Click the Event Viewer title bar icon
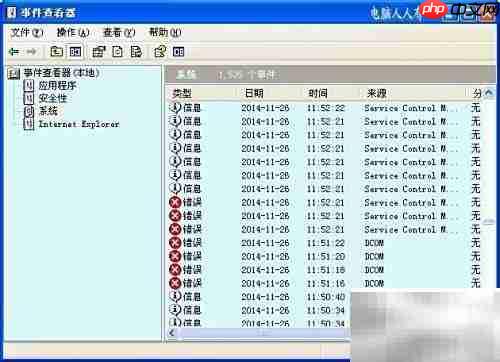 11,13
